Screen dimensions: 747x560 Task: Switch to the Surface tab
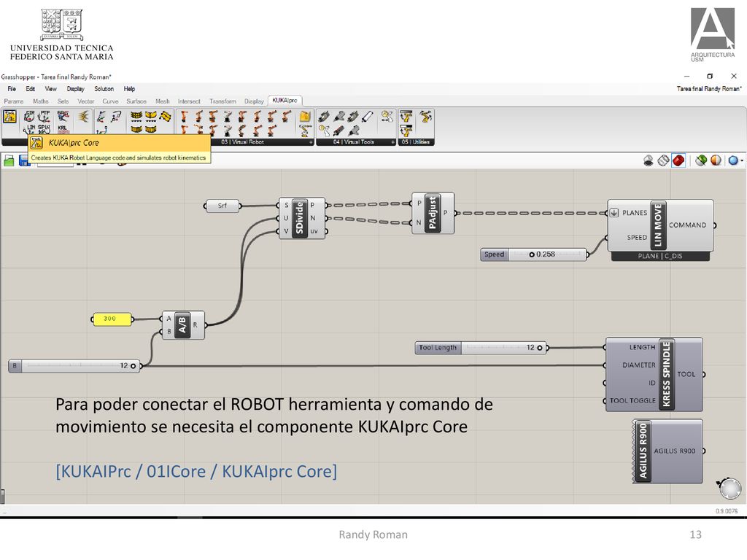click(136, 101)
